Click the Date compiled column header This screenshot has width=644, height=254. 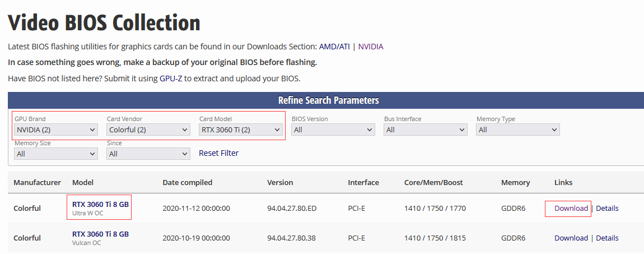(x=187, y=182)
